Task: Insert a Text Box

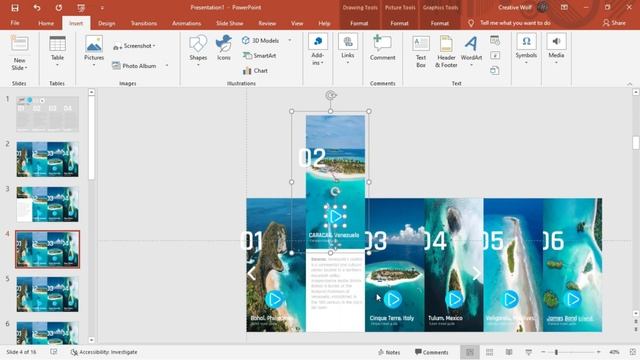Action: [x=421, y=51]
